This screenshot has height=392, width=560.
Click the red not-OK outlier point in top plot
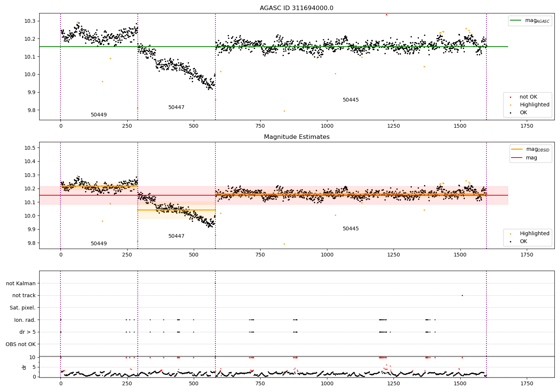[386, 15]
